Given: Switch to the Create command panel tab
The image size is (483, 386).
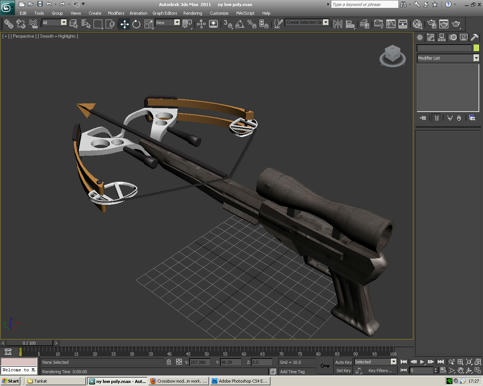Looking at the screenshot, I should (x=420, y=37).
